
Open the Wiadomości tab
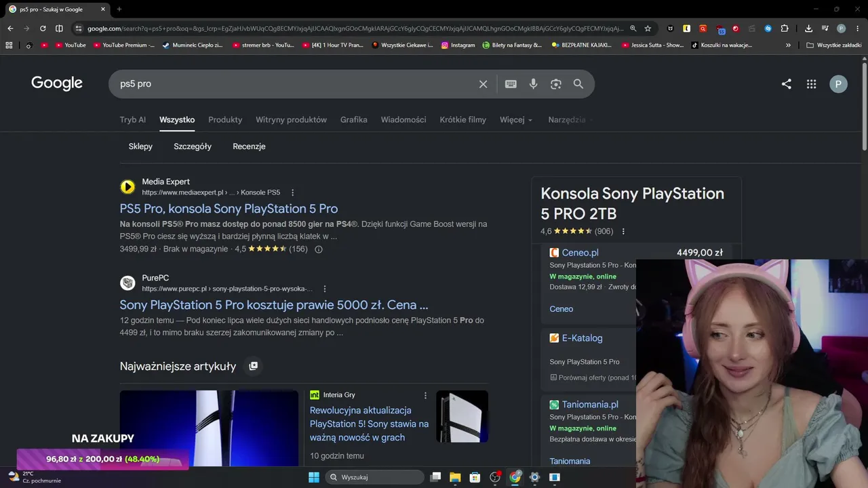click(x=403, y=120)
